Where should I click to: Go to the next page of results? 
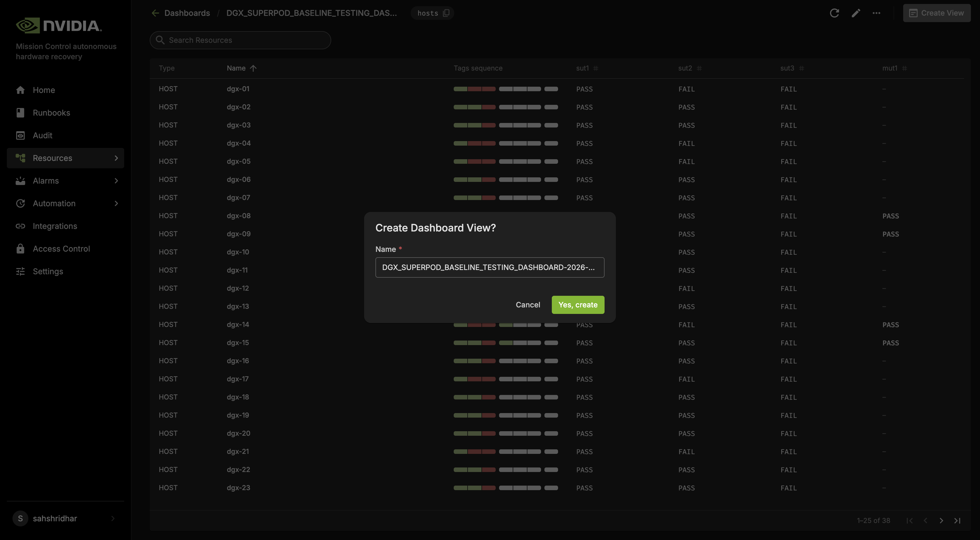point(941,521)
